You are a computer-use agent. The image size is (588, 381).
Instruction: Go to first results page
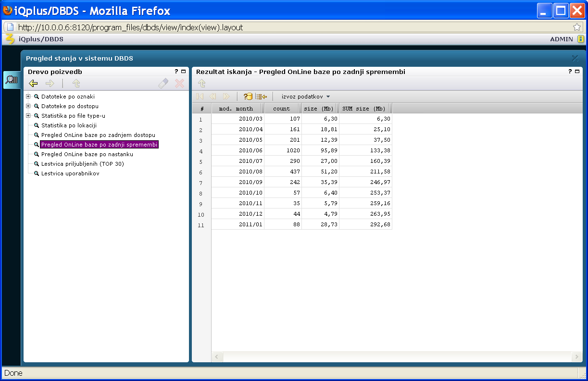pyautogui.click(x=200, y=97)
